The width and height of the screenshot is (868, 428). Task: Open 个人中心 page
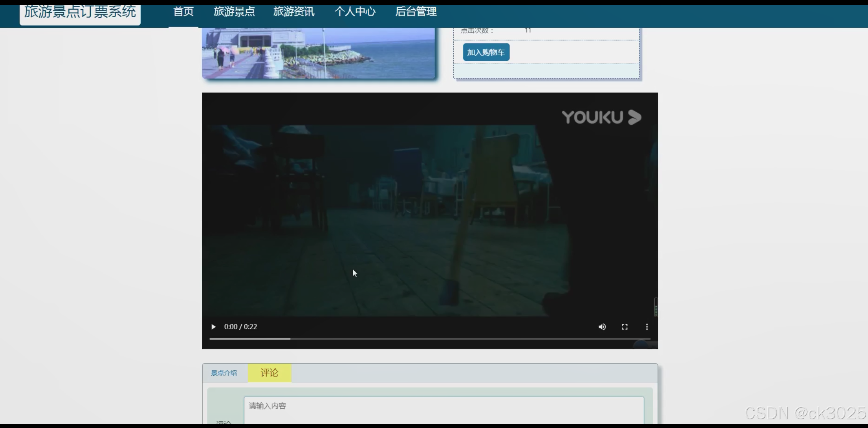pos(355,12)
